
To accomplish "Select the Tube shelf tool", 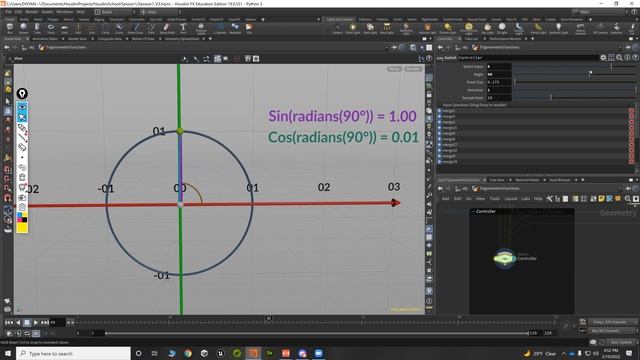I will pos(37,28).
